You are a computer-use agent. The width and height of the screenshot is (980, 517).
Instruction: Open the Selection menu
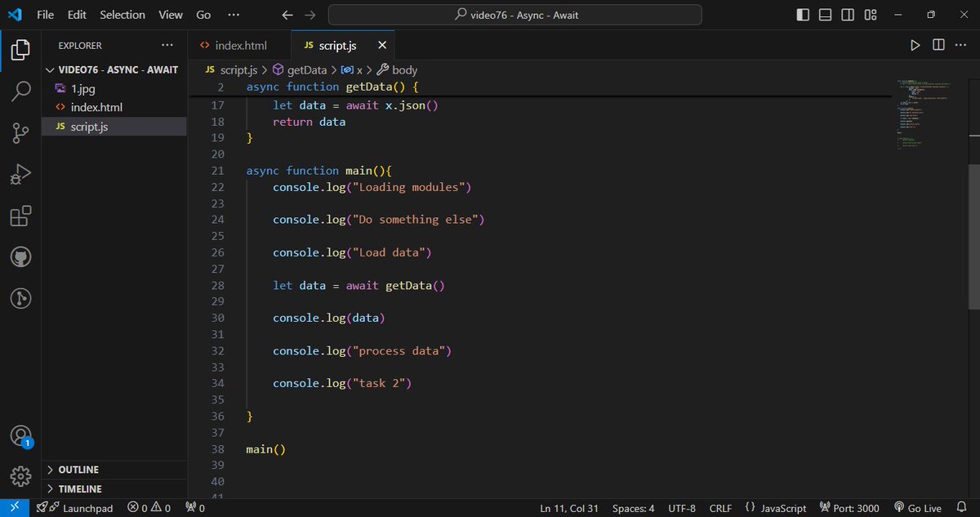122,15
